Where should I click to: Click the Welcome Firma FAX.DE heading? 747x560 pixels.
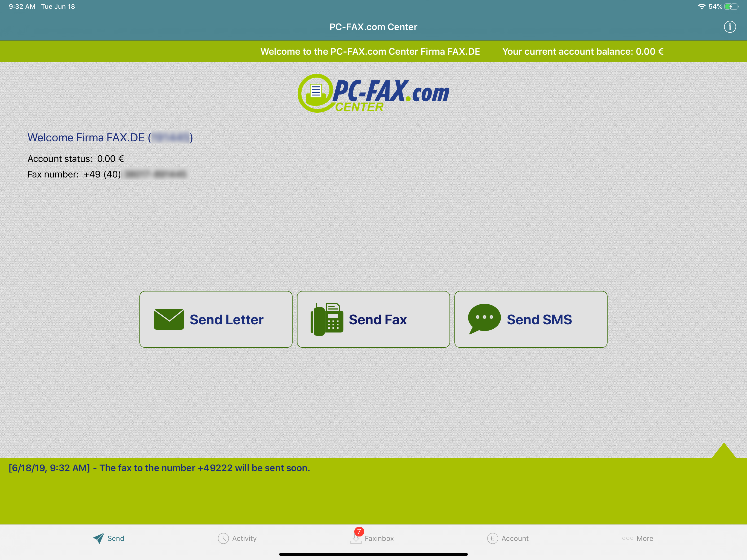[110, 138]
